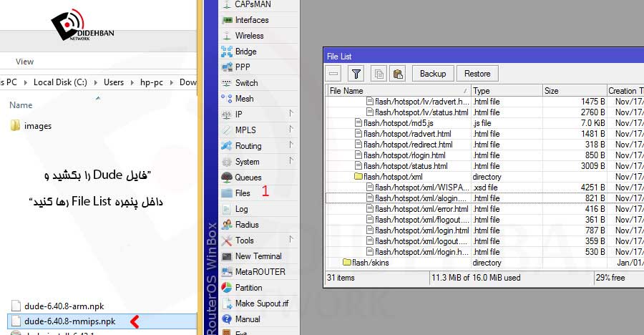This screenshot has height=335, width=644.
Task: Click hp-pc in Explorer breadcrumb
Action: click(152, 82)
